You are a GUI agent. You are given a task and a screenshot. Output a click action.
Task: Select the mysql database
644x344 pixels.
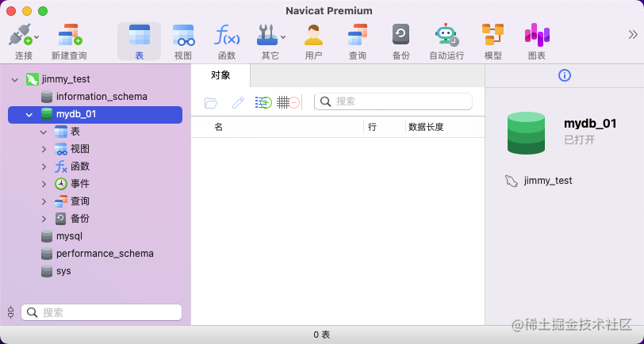[62, 236]
